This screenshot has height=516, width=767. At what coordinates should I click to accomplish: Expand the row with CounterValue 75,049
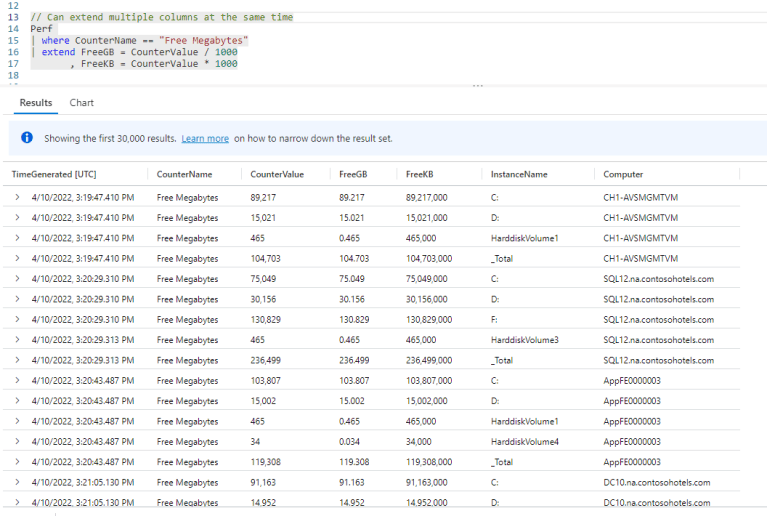(17, 279)
